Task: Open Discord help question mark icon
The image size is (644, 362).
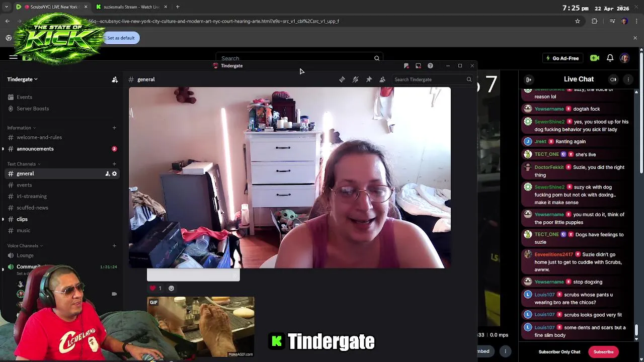Action: [430, 66]
